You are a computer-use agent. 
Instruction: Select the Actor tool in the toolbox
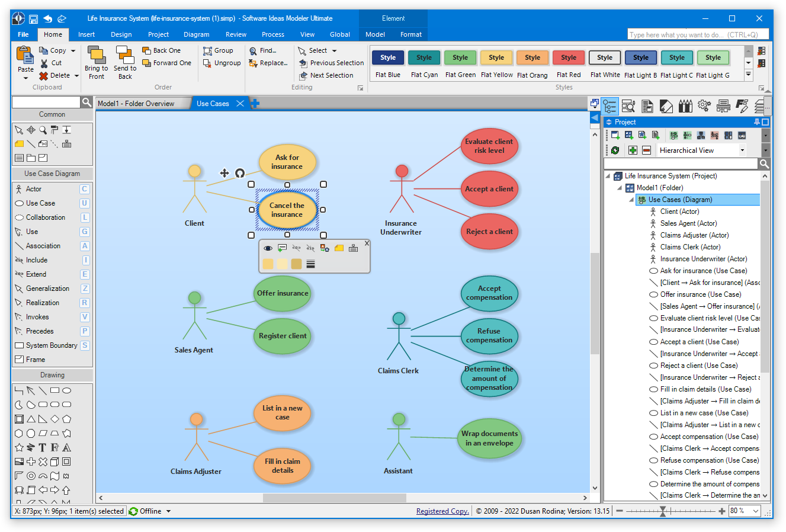34,189
